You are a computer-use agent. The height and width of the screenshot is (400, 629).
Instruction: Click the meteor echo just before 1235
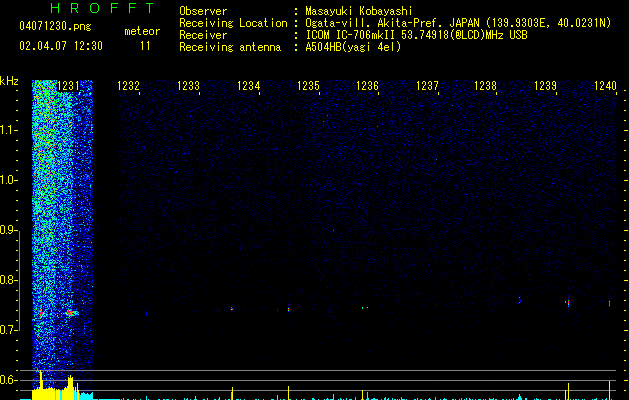[288, 309]
